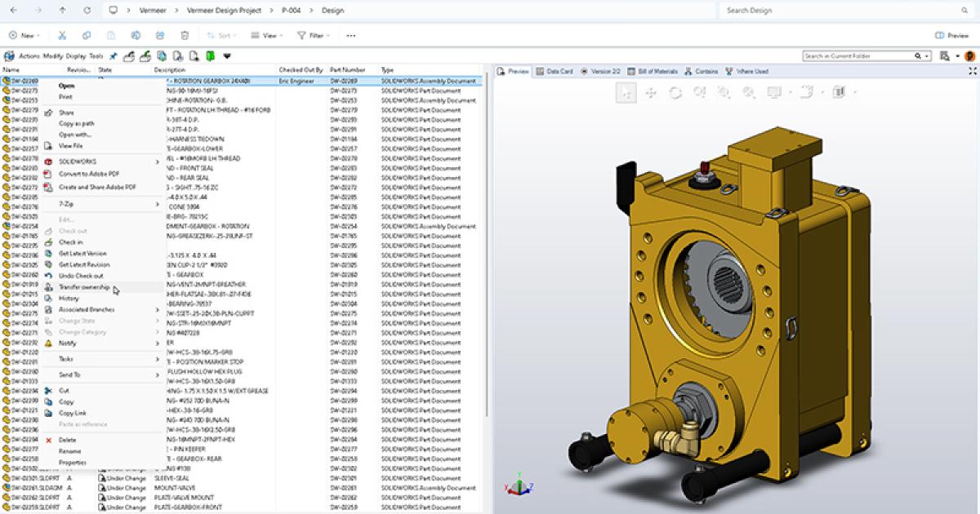
Task: Open the section view tool in the viewer
Action: (x=837, y=92)
